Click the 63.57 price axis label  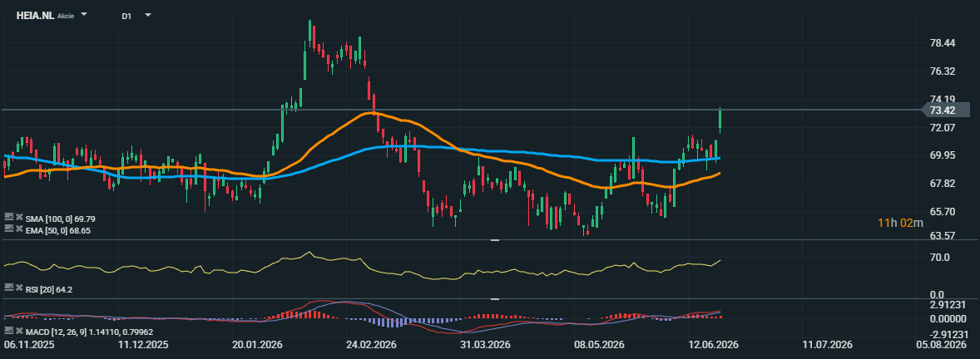942,235
